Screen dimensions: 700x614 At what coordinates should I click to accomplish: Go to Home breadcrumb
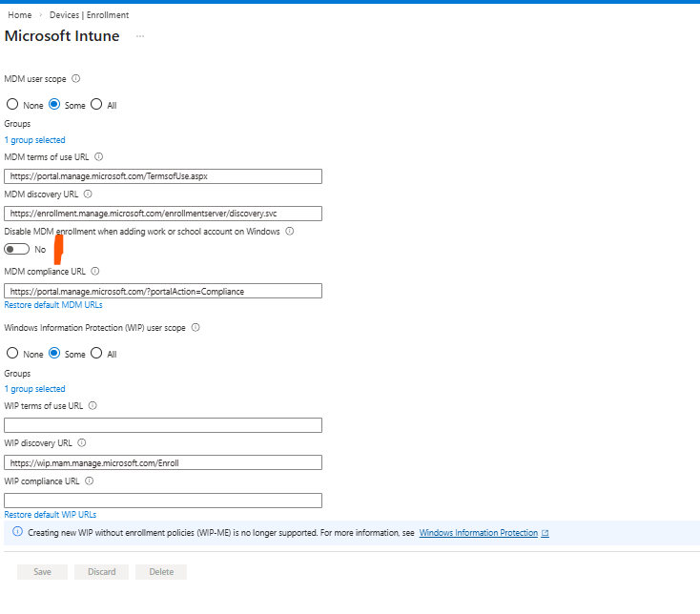pyautogui.click(x=19, y=15)
